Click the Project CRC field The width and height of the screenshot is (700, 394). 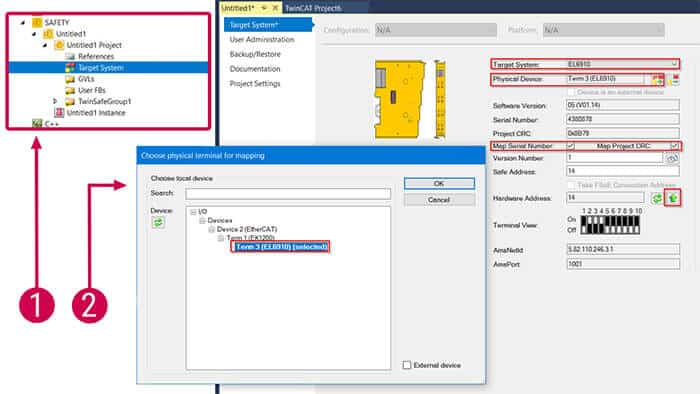[x=623, y=133]
